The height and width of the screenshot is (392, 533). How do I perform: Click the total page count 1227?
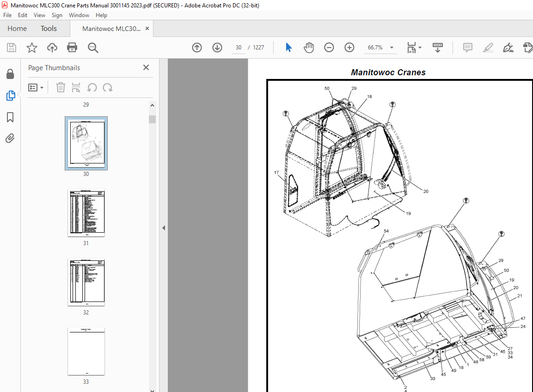259,48
